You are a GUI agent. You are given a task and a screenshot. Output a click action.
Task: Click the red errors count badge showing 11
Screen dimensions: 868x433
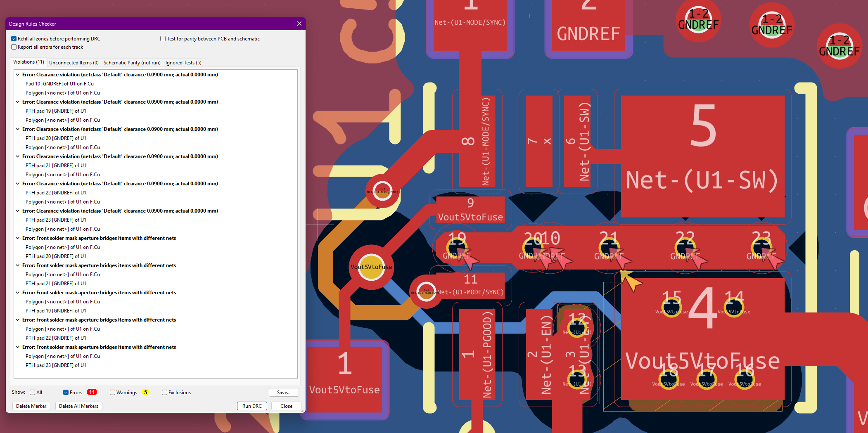tap(92, 392)
